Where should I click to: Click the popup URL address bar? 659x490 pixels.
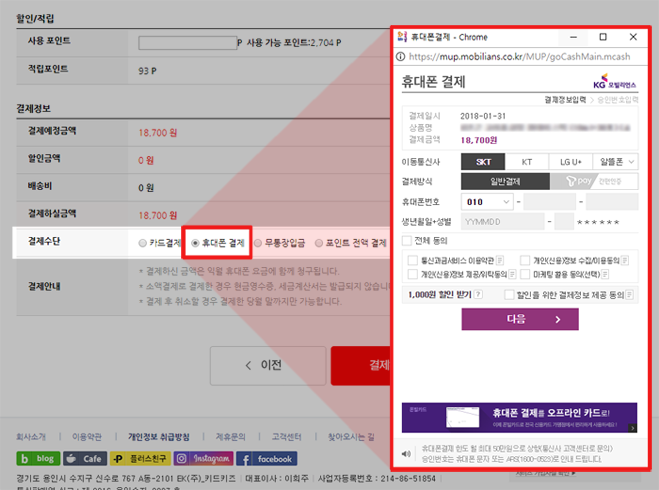click(x=519, y=57)
